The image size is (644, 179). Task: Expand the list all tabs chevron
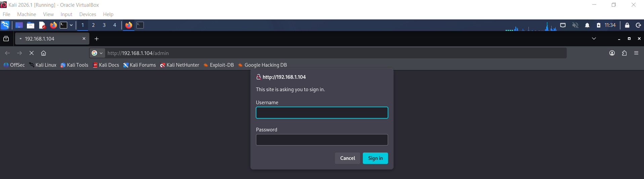pos(594,39)
